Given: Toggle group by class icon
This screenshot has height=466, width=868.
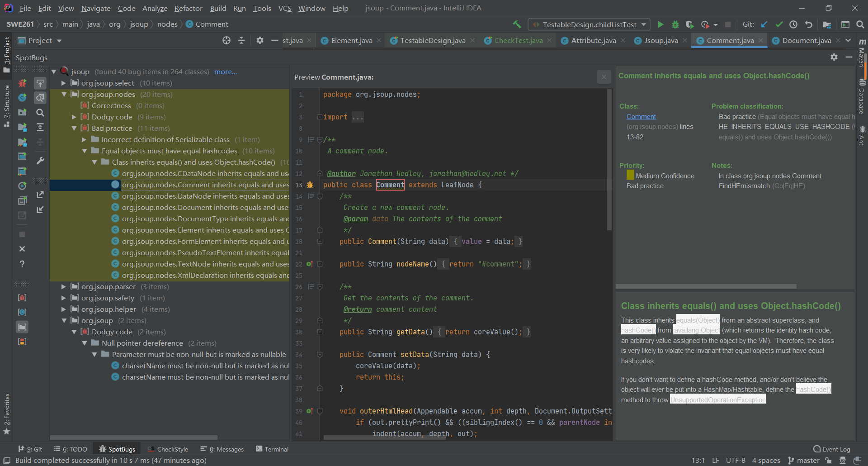Looking at the screenshot, I should (x=22, y=312).
